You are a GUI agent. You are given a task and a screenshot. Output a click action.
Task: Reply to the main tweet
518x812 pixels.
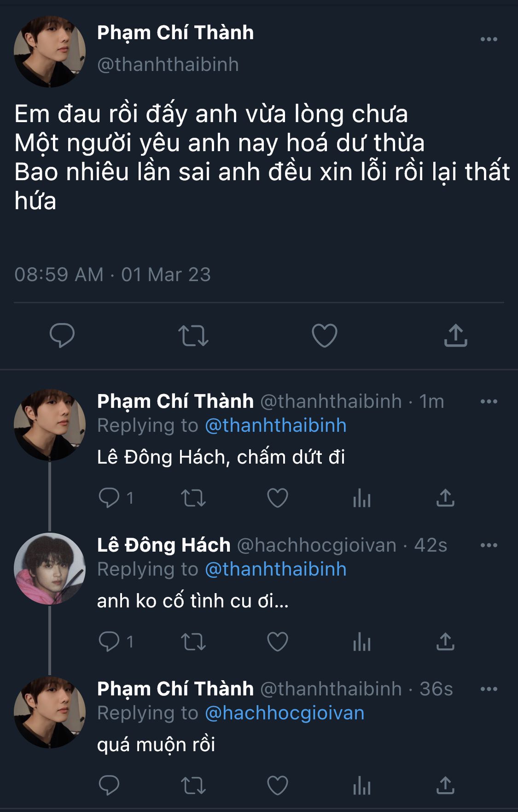tap(62, 335)
